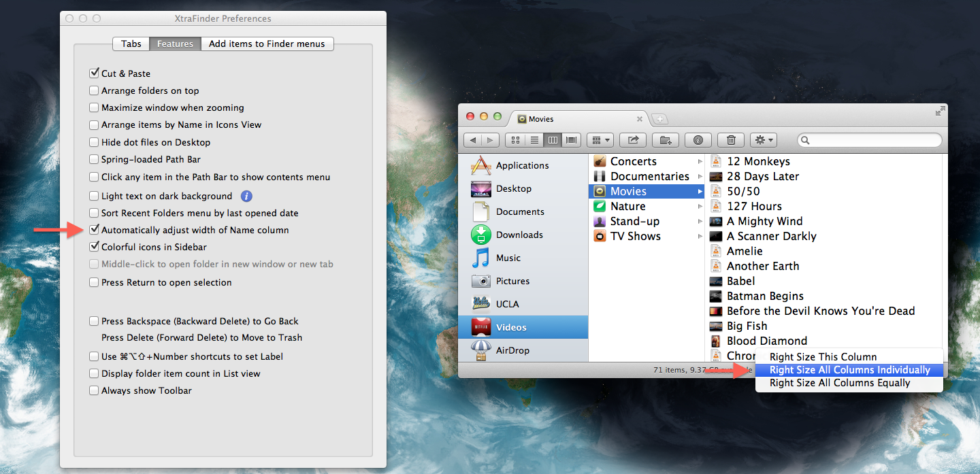980x474 pixels.
Task: Open Add items to Finder menus tab
Action: [267, 44]
